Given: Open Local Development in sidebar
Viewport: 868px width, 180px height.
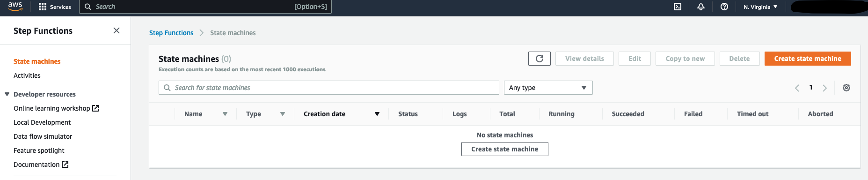Looking at the screenshot, I should pos(42,122).
